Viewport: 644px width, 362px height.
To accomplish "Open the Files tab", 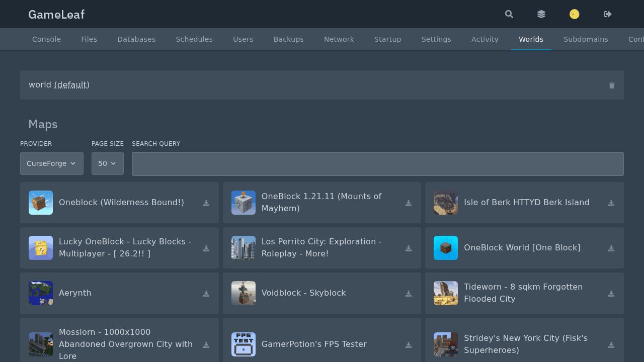I will pos(89,39).
